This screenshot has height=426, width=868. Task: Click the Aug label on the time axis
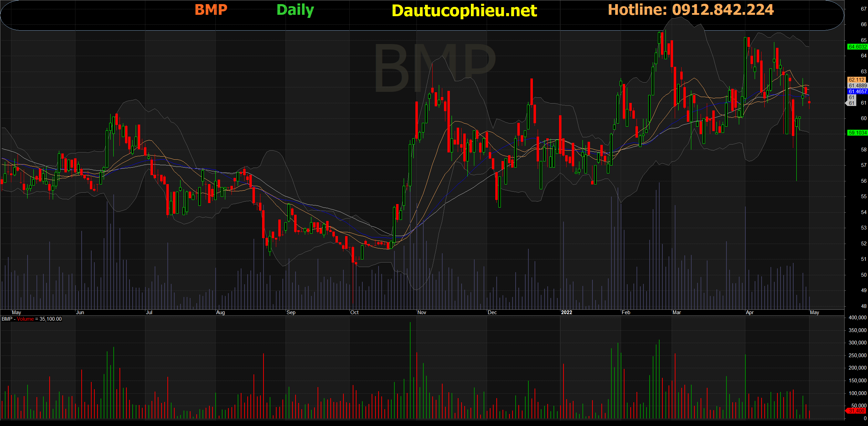coord(220,312)
